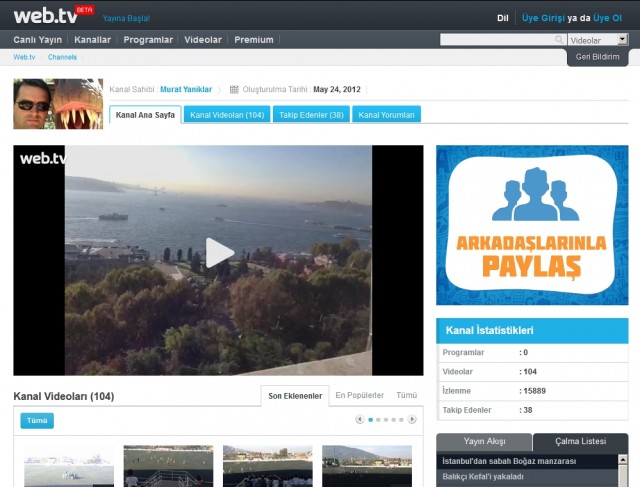Screen dimensions: 640x487
Task: Open first video thumbnail with sea view
Action: tap(69, 466)
